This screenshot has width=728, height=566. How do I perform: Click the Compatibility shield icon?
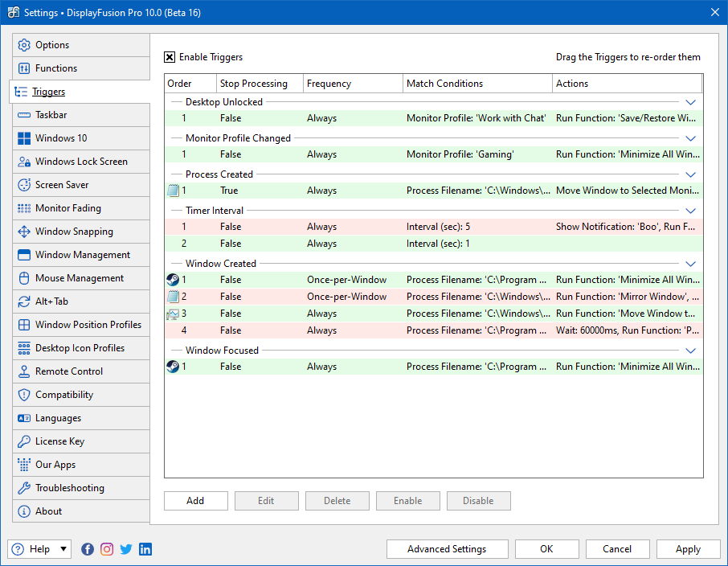pos(23,395)
